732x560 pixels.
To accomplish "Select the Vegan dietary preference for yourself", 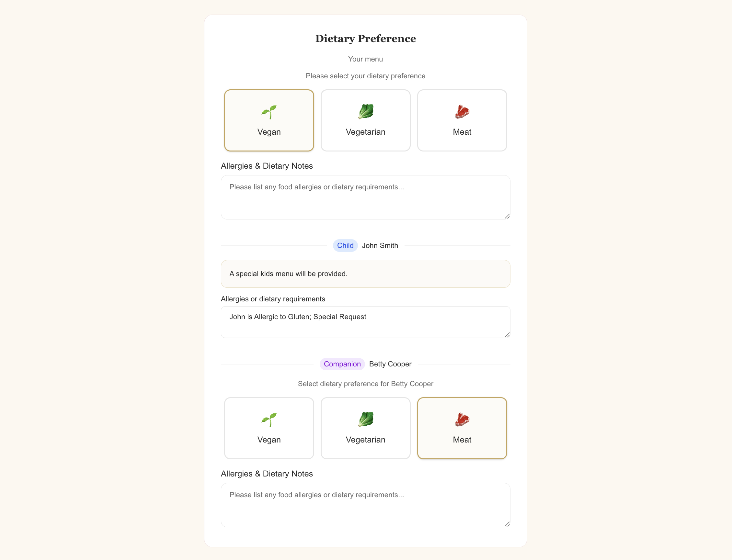I will pyautogui.click(x=269, y=120).
